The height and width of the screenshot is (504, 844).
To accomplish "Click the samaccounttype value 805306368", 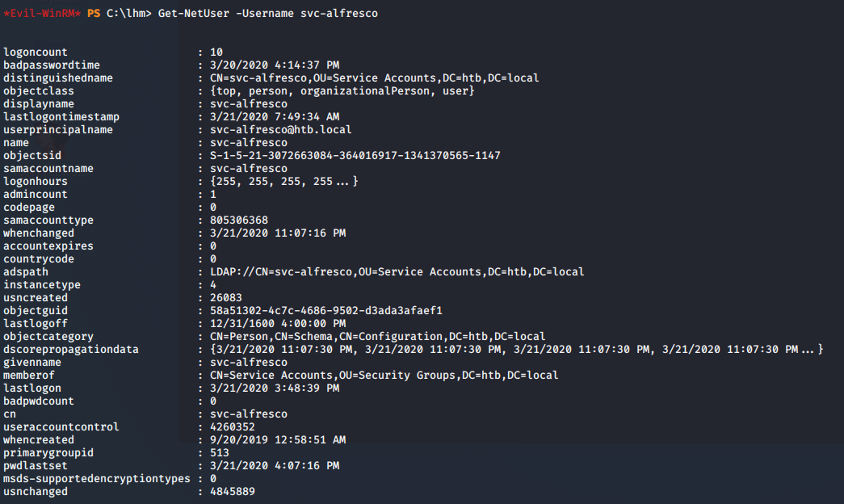I will point(238,220).
